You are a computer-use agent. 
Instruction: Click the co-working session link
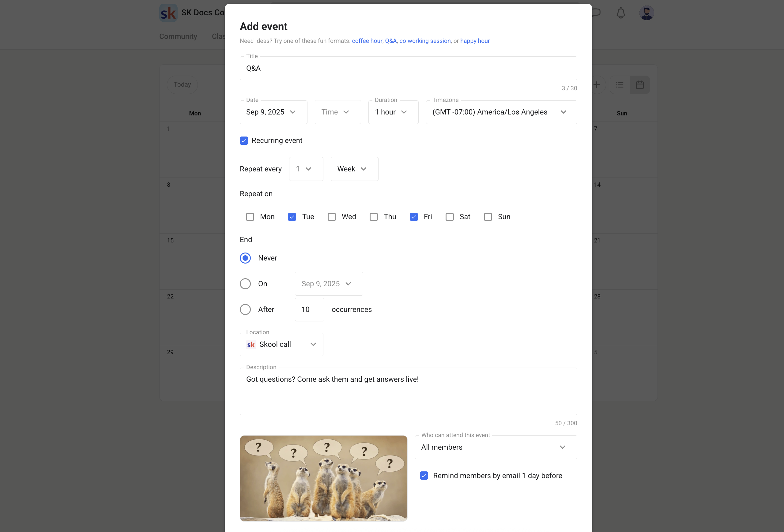tap(425, 41)
